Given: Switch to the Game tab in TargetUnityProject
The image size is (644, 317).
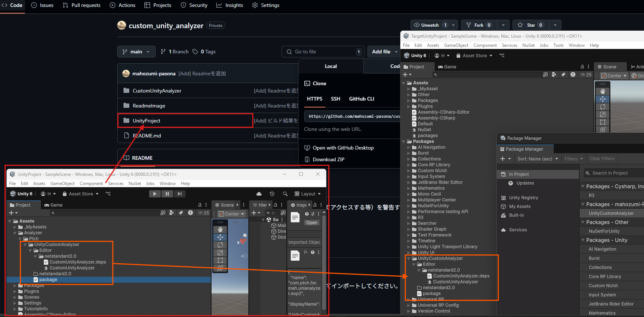Looking at the screenshot, I should pyautogui.click(x=447, y=67).
